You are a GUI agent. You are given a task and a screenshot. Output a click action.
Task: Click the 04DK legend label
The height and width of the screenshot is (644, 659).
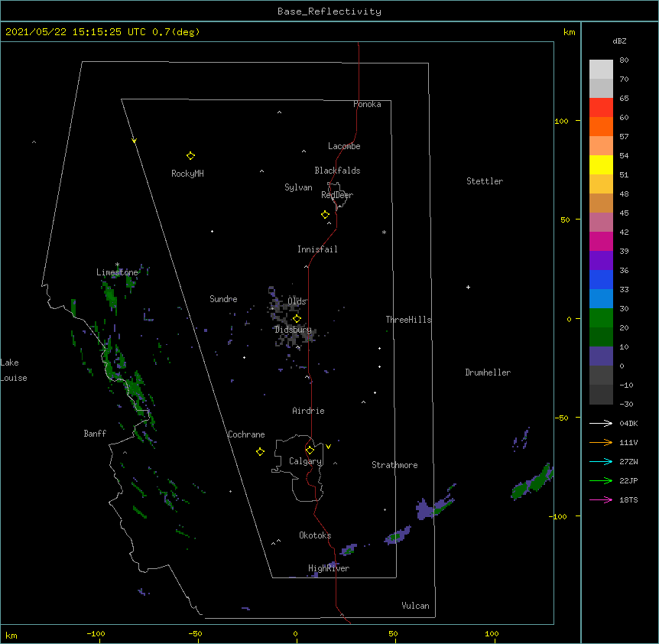[x=628, y=423]
